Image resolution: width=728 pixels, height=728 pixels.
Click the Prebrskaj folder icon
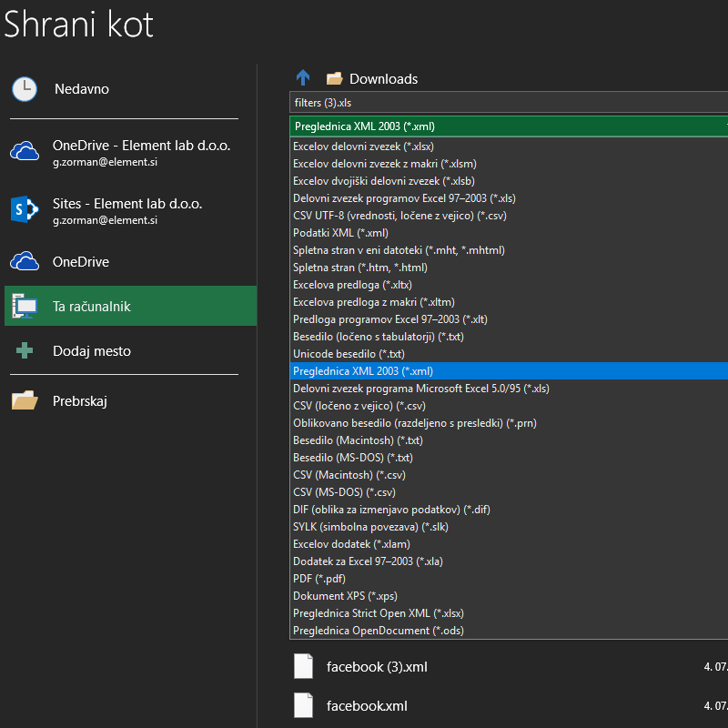coord(25,400)
